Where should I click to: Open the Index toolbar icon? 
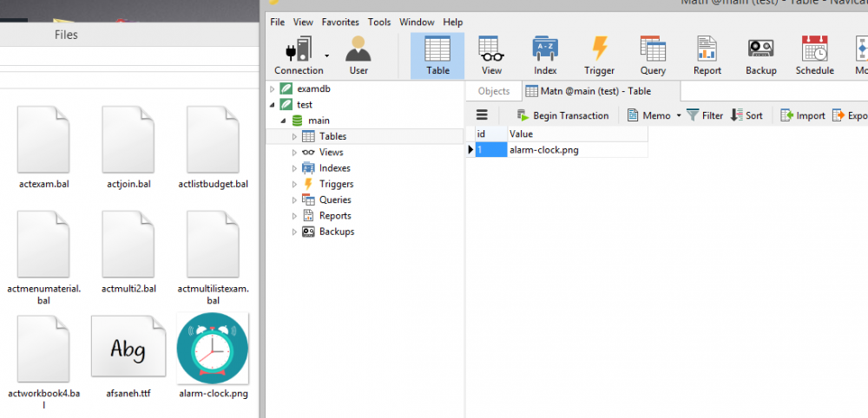click(545, 49)
